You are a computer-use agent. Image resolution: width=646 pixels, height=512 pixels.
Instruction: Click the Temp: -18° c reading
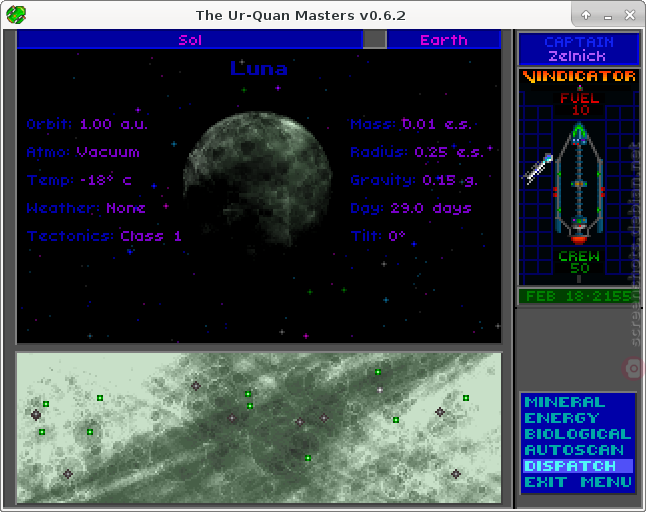(79, 180)
